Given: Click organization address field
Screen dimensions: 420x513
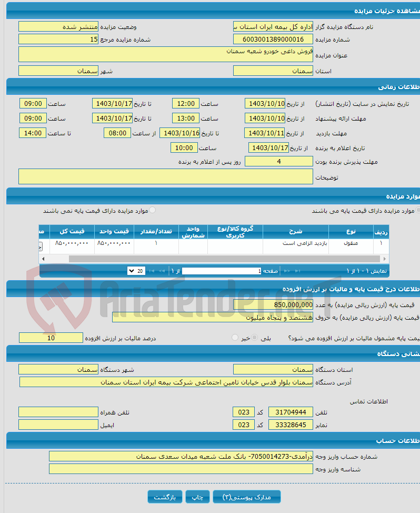Looking at the screenshot, I should pos(166,382).
